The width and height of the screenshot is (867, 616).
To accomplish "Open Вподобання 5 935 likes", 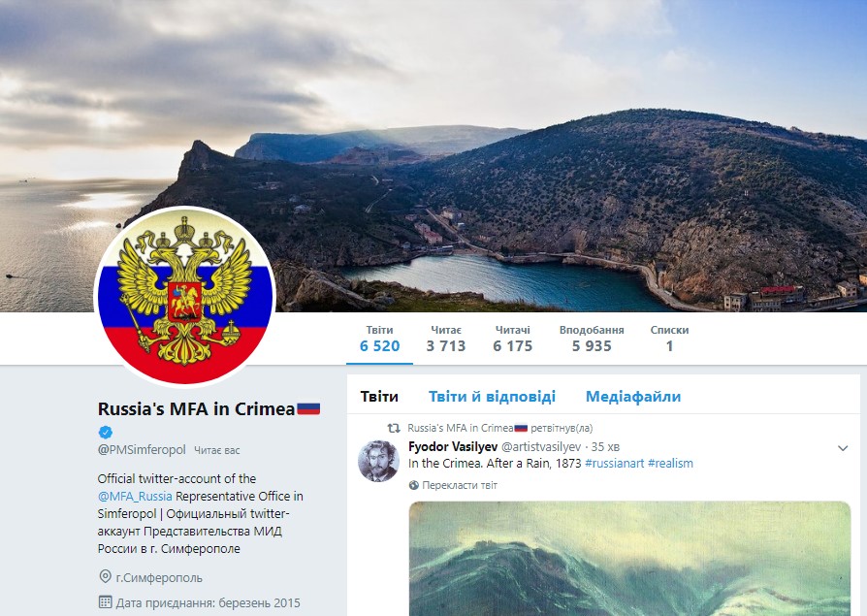I will (x=592, y=339).
